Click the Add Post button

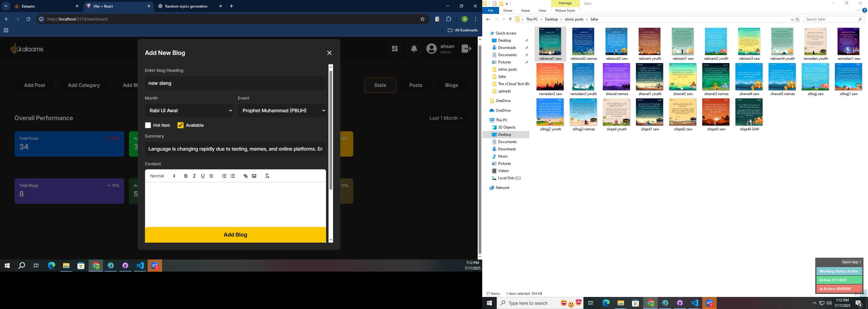[x=34, y=85]
